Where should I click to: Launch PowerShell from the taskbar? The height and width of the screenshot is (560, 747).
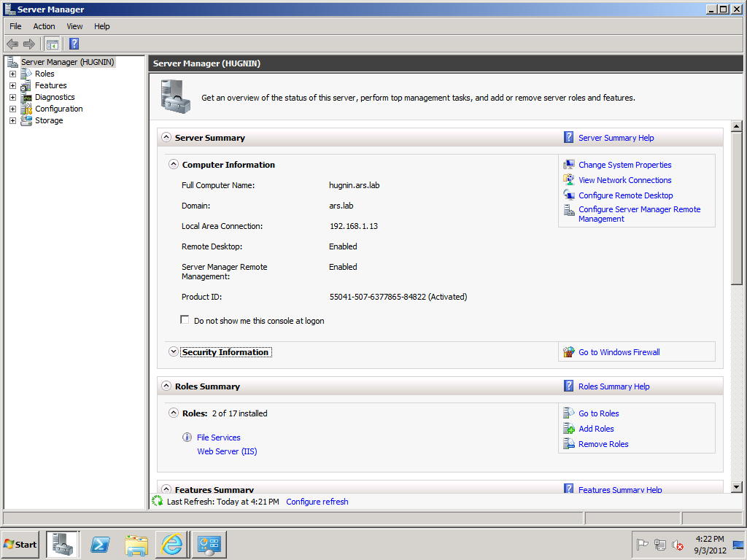101,544
